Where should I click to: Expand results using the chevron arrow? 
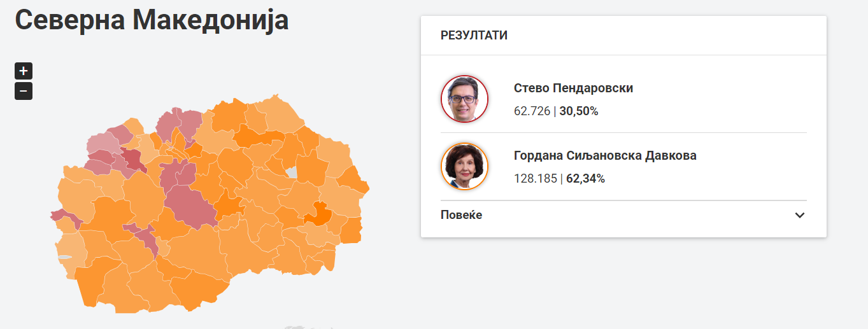pyautogui.click(x=800, y=215)
